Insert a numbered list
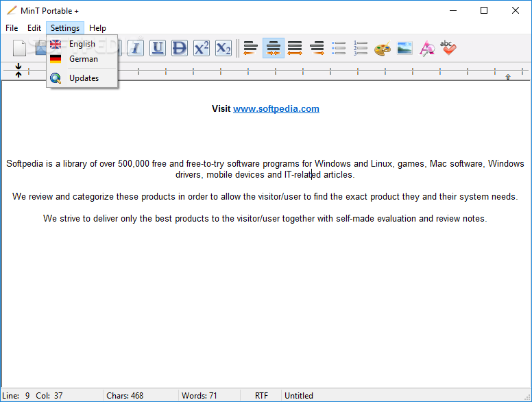 point(361,48)
